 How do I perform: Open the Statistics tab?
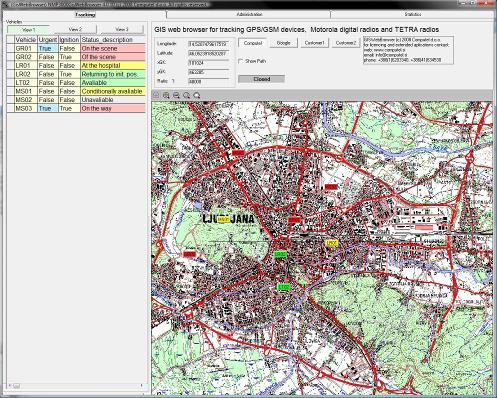coord(412,15)
